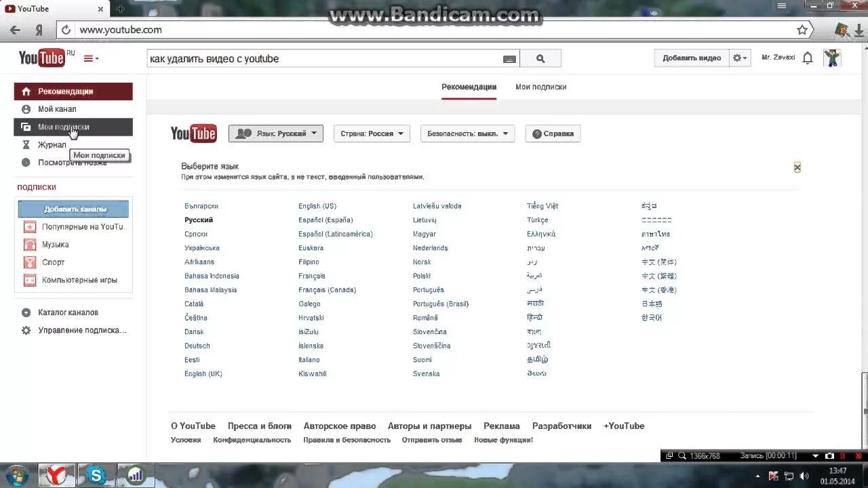Click the Yandex Я button in the browser toolbar

pyautogui.click(x=39, y=30)
